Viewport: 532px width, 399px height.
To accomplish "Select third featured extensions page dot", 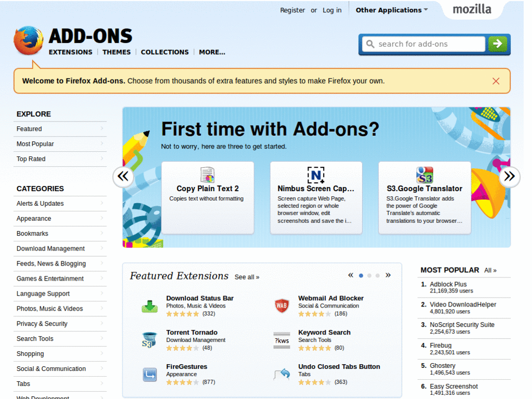I will point(377,275).
